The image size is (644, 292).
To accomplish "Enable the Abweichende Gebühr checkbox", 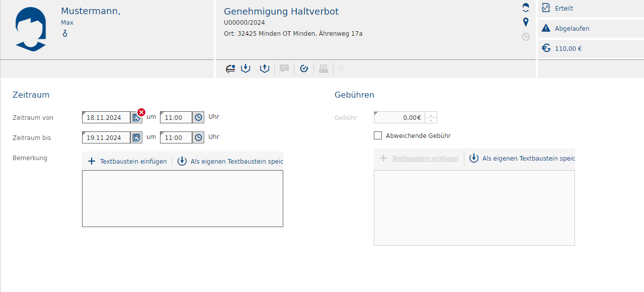I will (x=378, y=135).
